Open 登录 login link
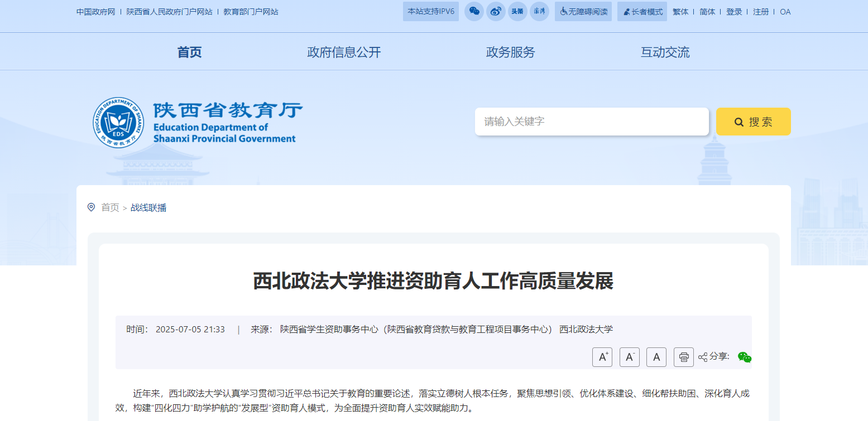 (x=734, y=12)
